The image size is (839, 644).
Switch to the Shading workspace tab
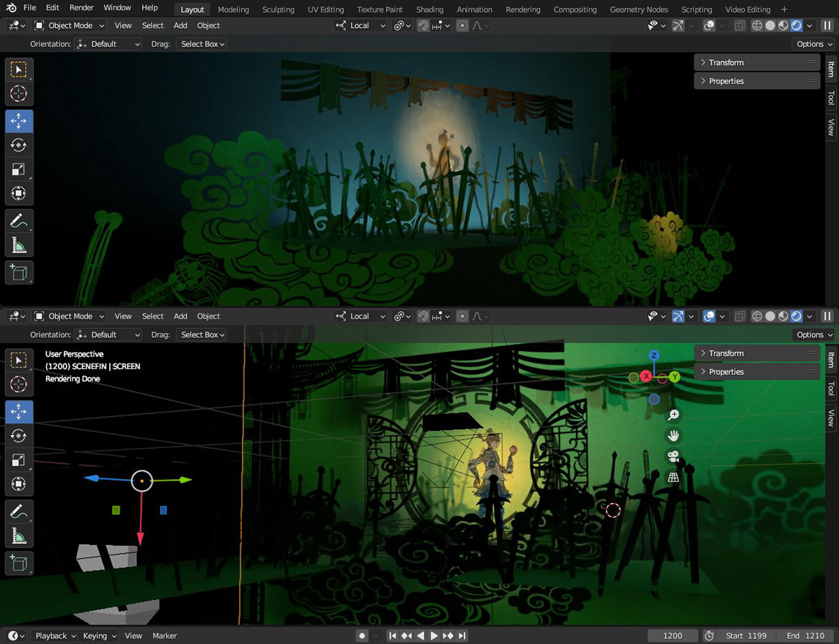(x=430, y=10)
